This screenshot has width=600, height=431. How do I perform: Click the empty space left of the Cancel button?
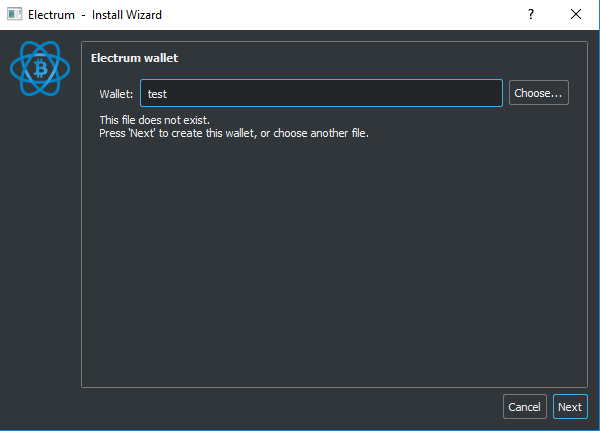tap(300, 407)
